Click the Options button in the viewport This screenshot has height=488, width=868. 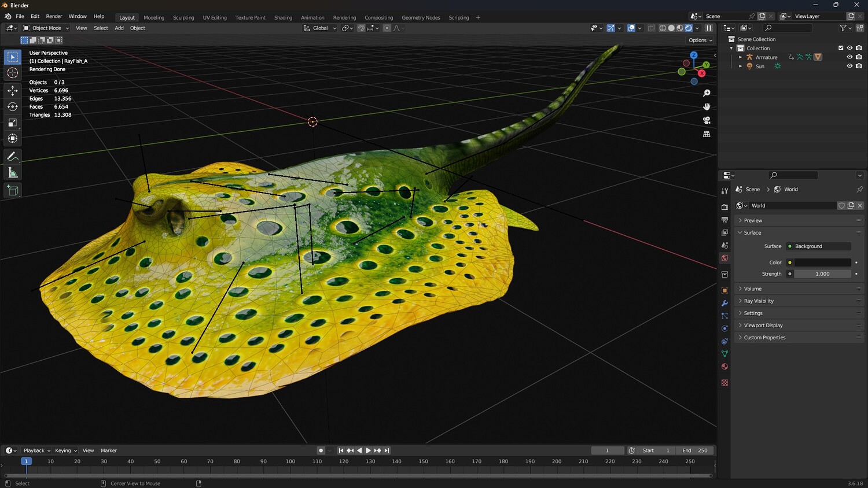700,40
